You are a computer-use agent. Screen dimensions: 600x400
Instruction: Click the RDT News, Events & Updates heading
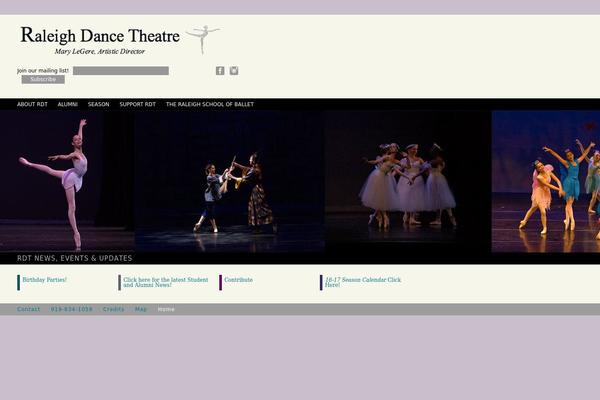75,258
